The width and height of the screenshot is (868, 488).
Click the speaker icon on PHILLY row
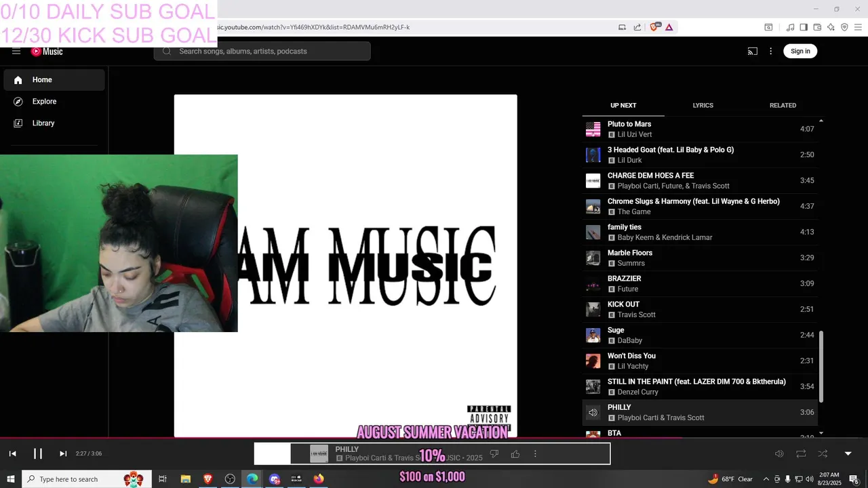[593, 412]
